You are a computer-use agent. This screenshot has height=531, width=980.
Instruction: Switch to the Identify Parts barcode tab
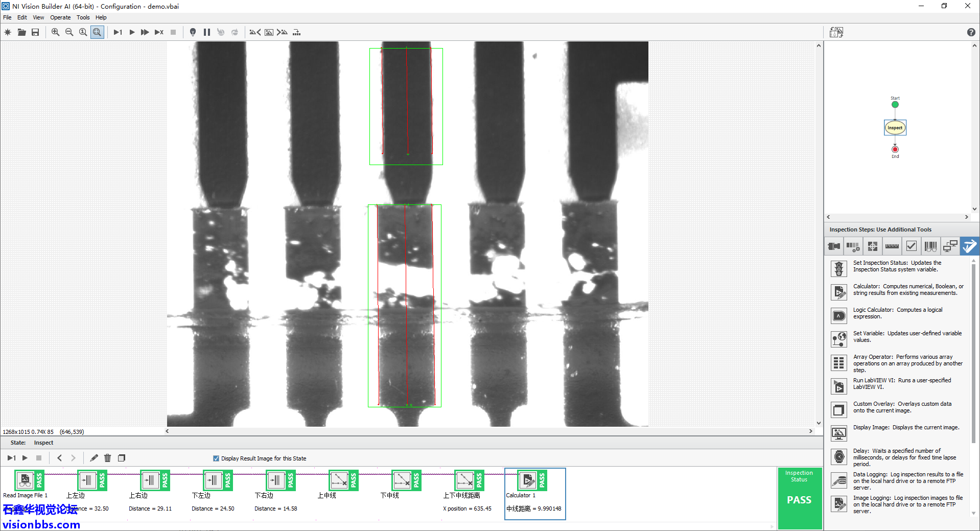pos(930,246)
